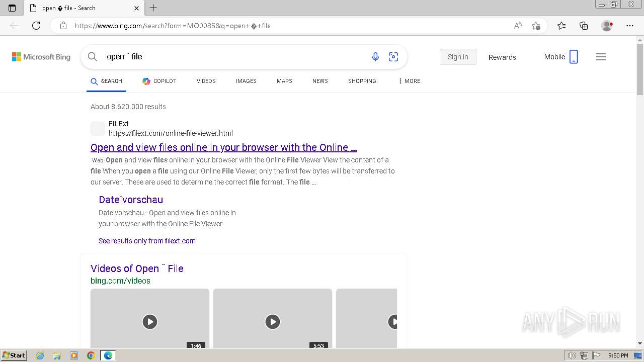Open the volume tray icon

pyautogui.click(x=573, y=355)
